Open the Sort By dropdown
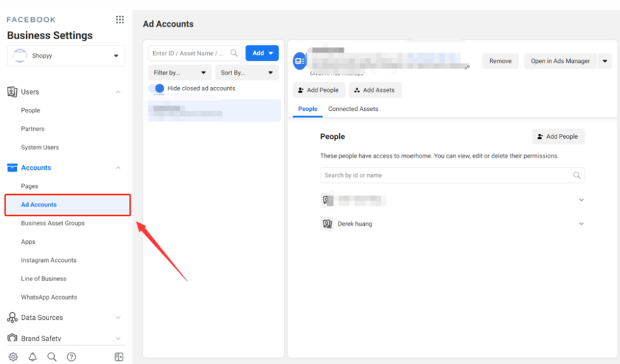Image resolution: width=620 pixels, height=364 pixels. click(x=247, y=73)
